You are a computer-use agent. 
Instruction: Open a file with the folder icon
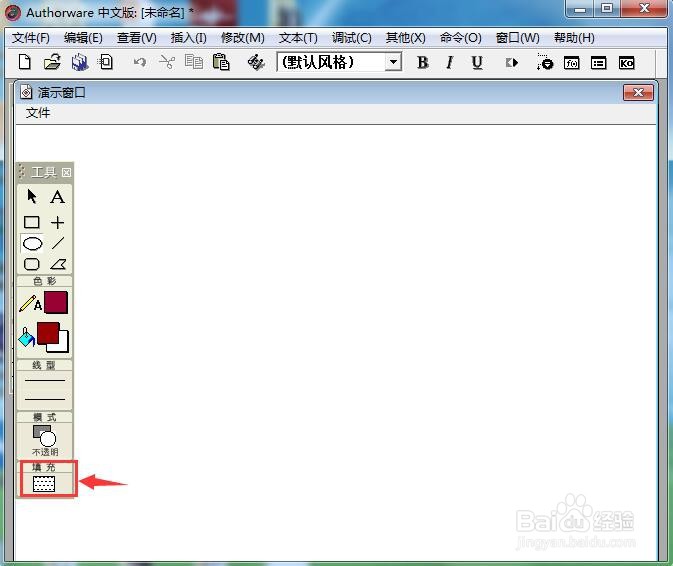pos(52,62)
